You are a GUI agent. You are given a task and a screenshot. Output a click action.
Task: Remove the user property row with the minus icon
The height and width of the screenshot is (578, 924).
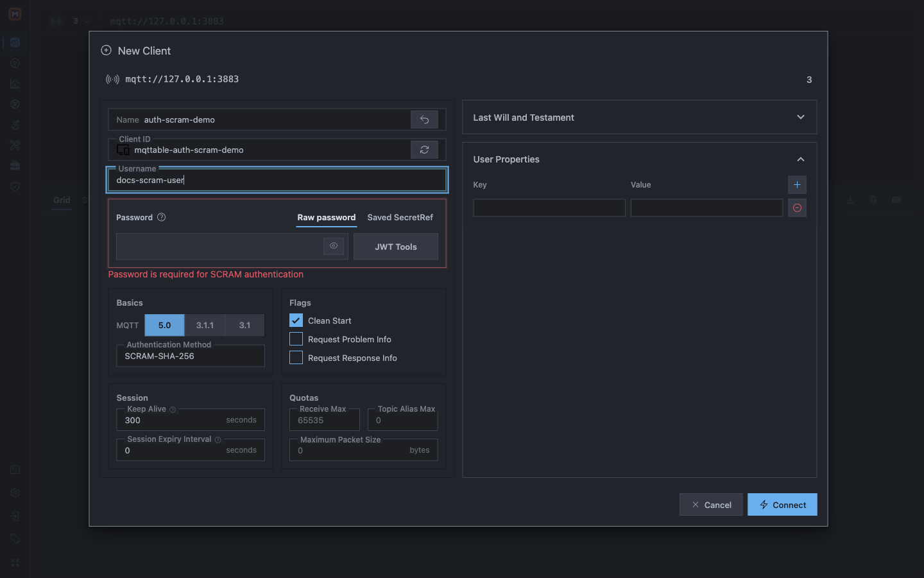point(797,208)
